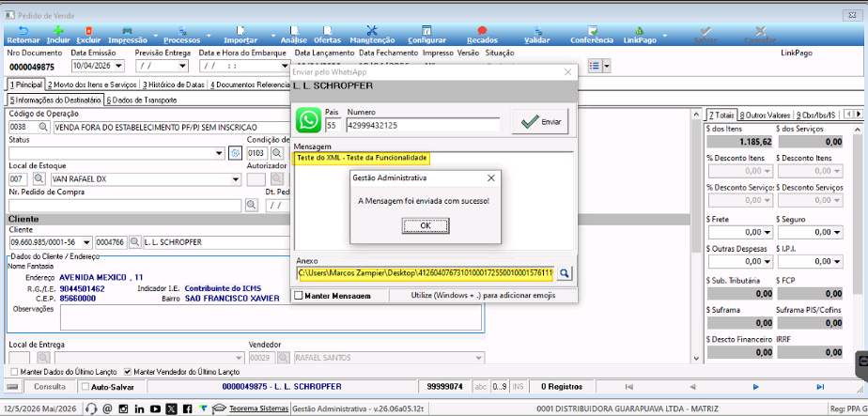The width and height of the screenshot is (868, 416).
Task: Expand the Local de Estoque dropdown
Action: pyautogui.click(x=236, y=178)
